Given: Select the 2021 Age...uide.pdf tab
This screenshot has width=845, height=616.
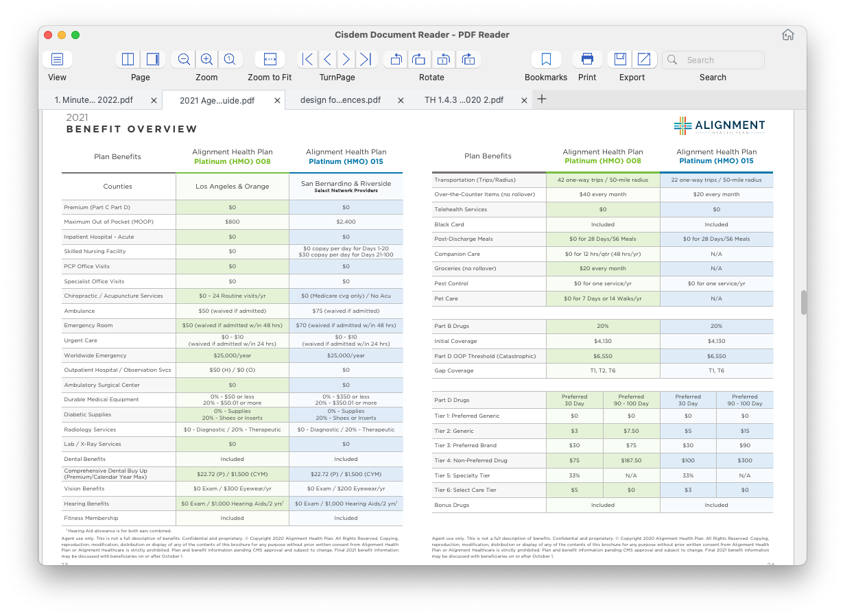Looking at the screenshot, I should (x=217, y=100).
